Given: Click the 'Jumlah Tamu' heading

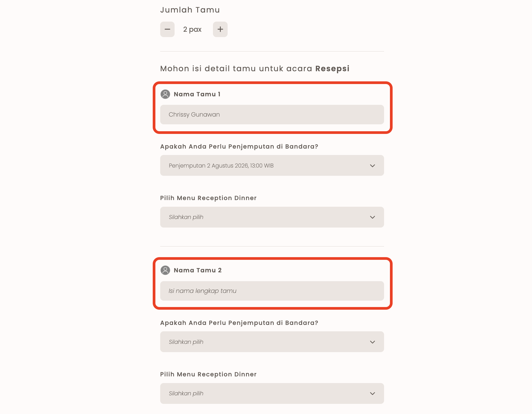Looking at the screenshot, I should click(x=190, y=10).
